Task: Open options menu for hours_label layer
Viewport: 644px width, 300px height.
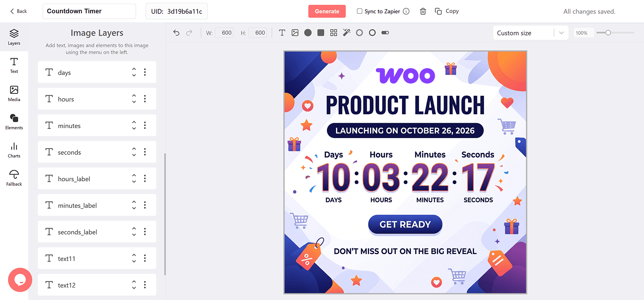Action: pyautogui.click(x=145, y=178)
